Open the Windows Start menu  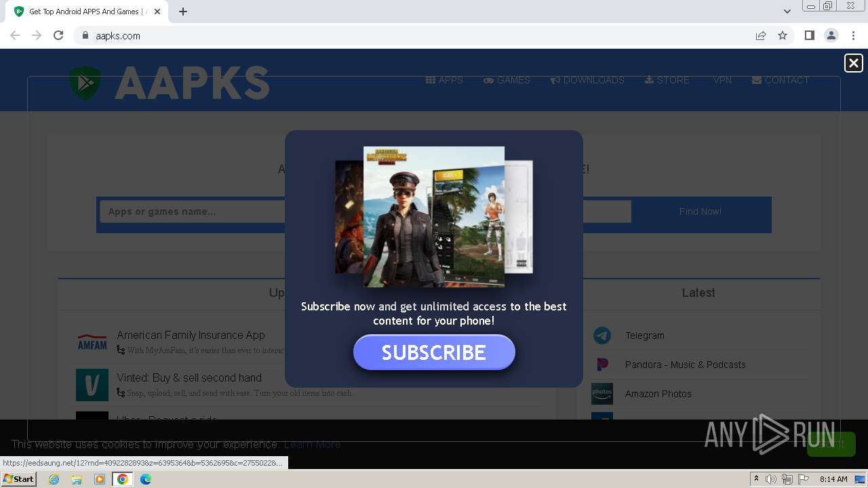(x=19, y=479)
